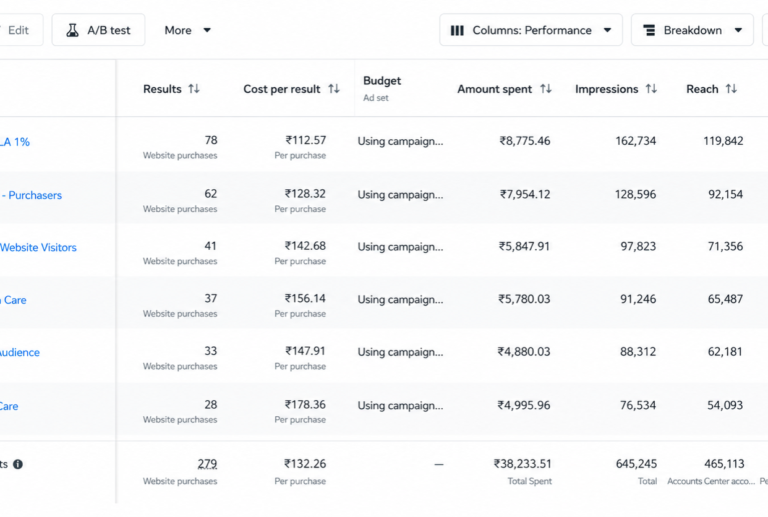Image resolution: width=768 pixels, height=517 pixels.
Task: Select total cost per result ₹132.26
Action: point(305,464)
